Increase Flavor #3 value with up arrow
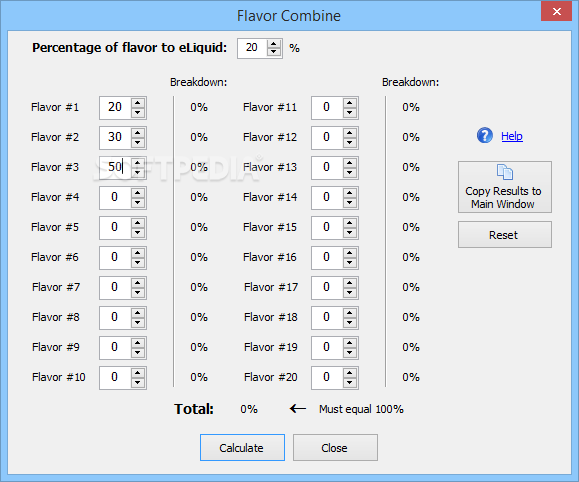The image size is (579, 482). click(x=138, y=163)
